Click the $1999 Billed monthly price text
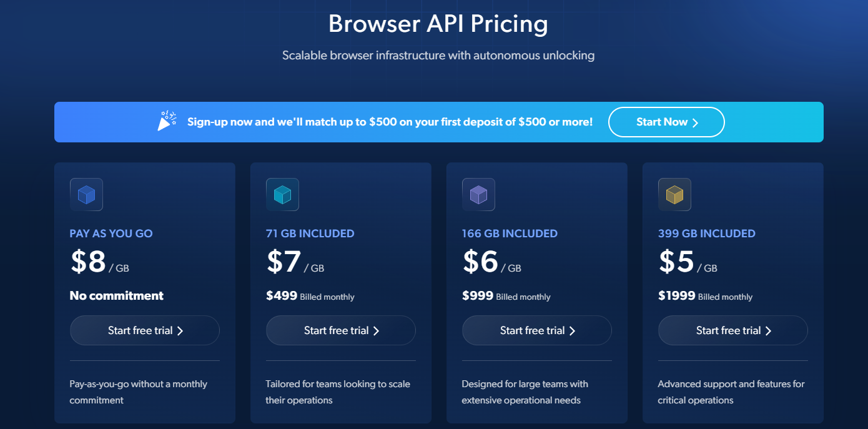This screenshot has width=868, height=429. (x=705, y=296)
